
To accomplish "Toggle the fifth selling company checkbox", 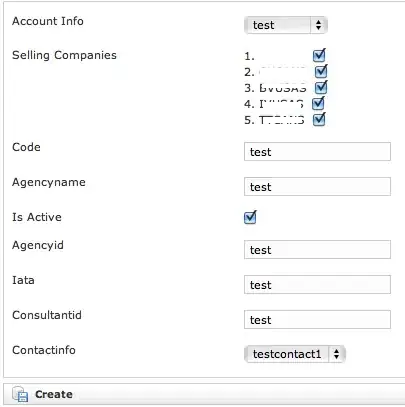I will [319, 119].
